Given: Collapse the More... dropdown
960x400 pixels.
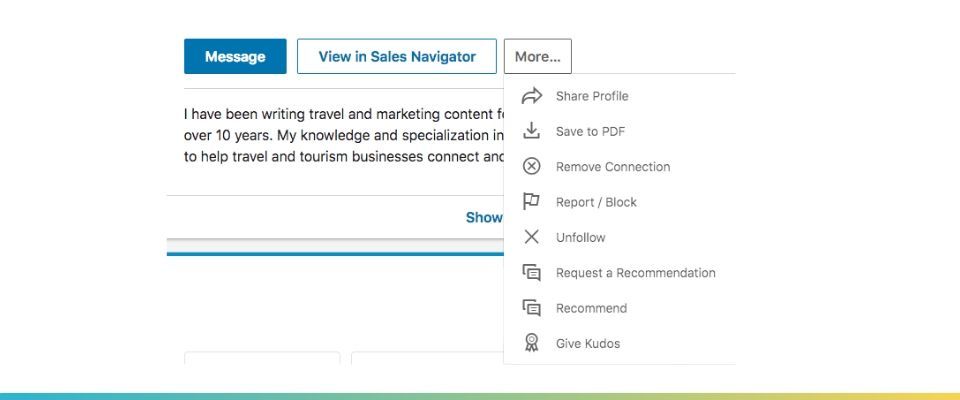Looking at the screenshot, I should coord(538,56).
